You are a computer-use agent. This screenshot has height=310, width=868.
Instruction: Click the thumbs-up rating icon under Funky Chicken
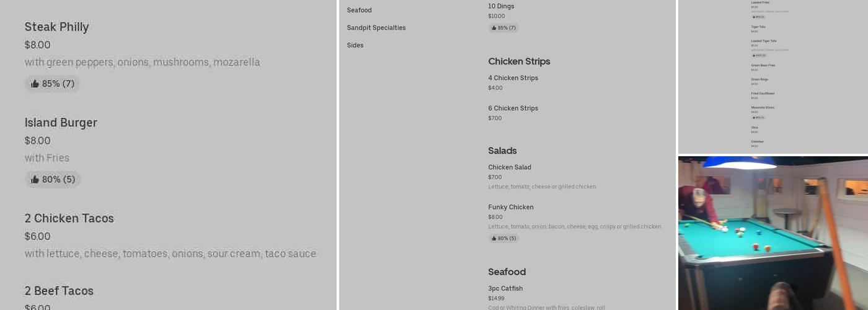coord(494,238)
